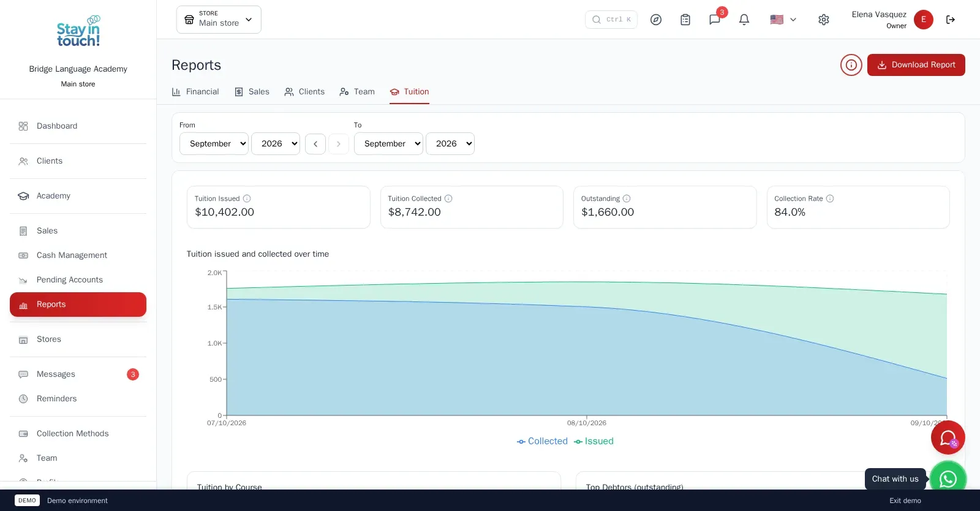Select the Tuition report tab
The width and height of the screenshot is (980, 511).
pos(409,92)
